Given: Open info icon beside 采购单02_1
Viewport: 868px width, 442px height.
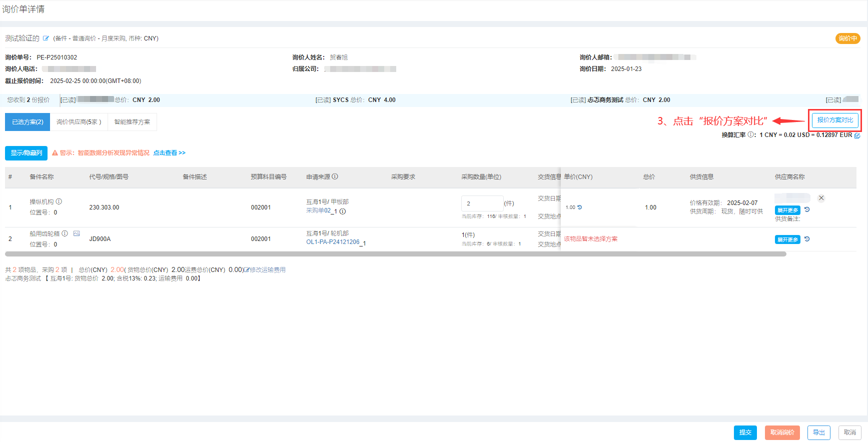Looking at the screenshot, I should (x=343, y=211).
